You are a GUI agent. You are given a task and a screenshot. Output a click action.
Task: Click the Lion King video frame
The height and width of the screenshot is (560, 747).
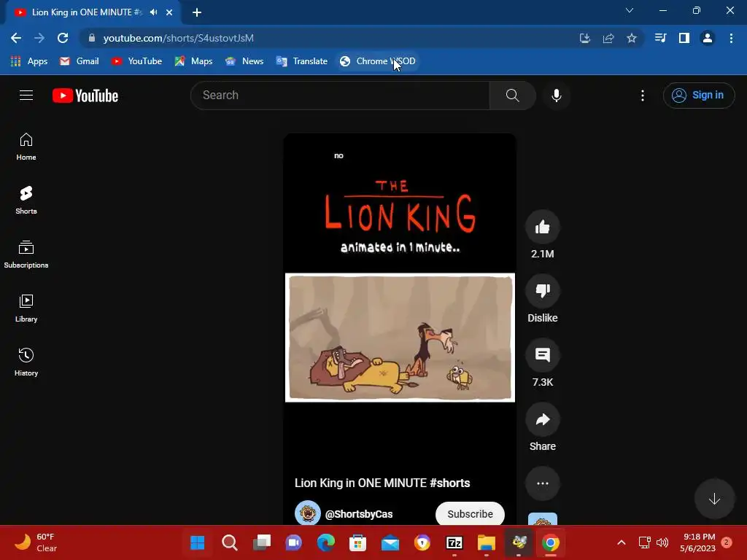(400, 338)
